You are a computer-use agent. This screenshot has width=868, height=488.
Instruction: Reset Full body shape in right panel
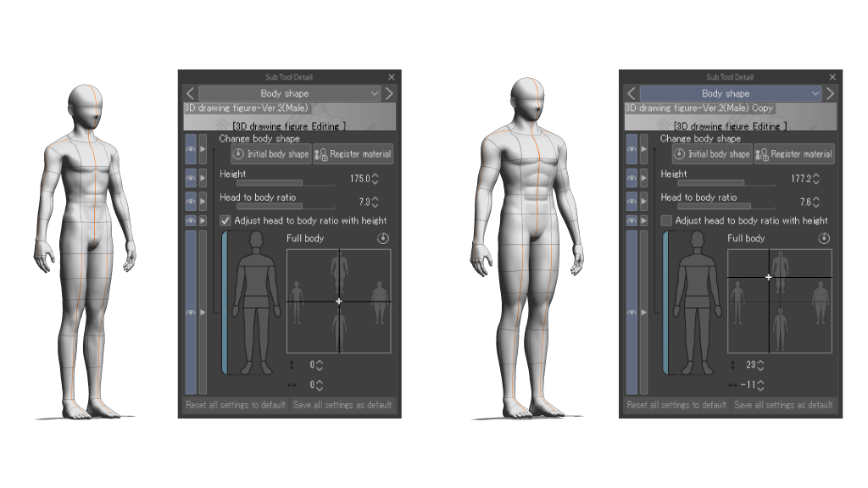click(x=825, y=239)
